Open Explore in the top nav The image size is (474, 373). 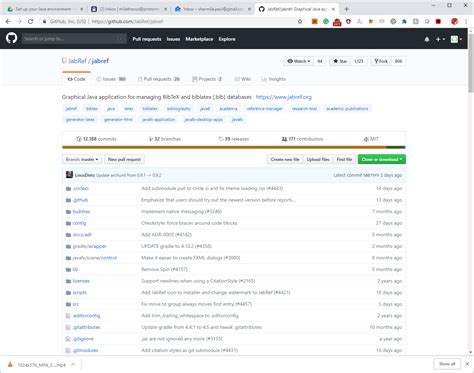coord(227,39)
